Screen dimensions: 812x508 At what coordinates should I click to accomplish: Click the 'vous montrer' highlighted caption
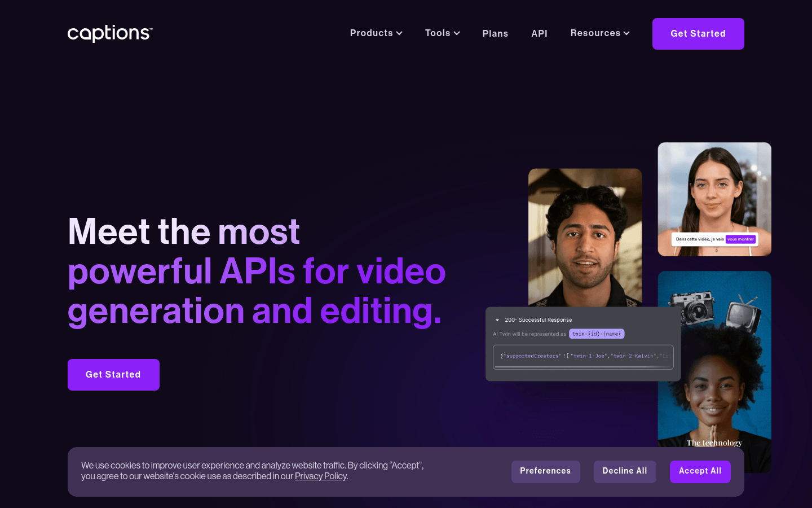(x=740, y=239)
